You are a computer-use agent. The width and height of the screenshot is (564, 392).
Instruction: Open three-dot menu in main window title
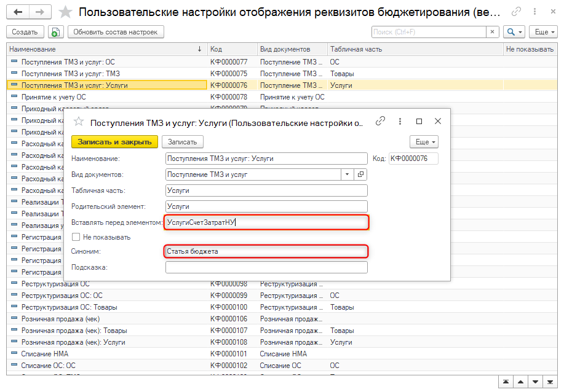click(x=535, y=12)
